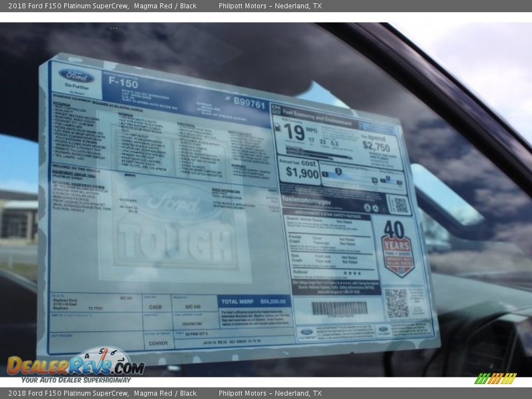
Task: Click the fuel pump icon beside 19 MPG
Action: (278, 127)
